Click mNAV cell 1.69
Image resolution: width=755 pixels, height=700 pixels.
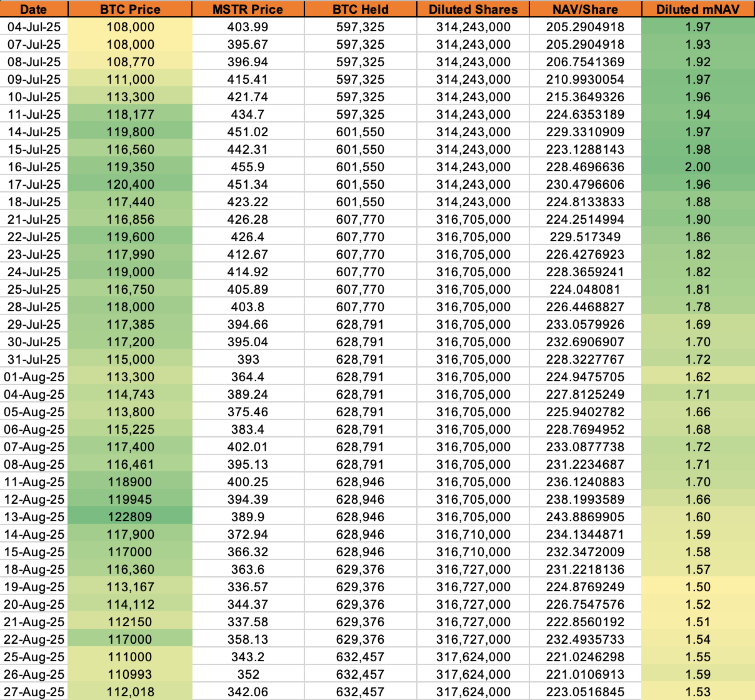[x=698, y=324]
